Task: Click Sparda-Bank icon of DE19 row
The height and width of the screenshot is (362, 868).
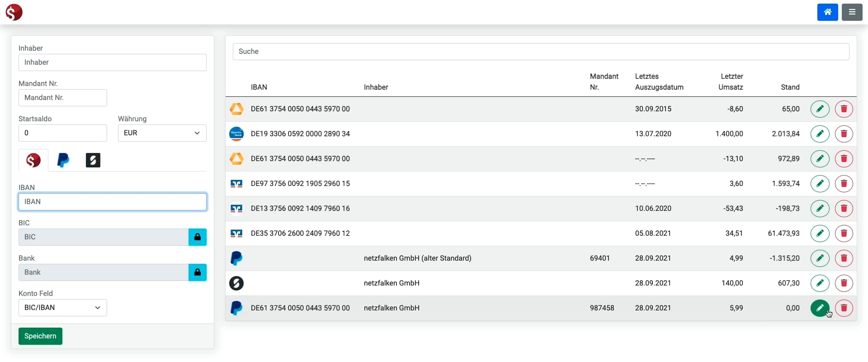Action: pyautogui.click(x=236, y=134)
